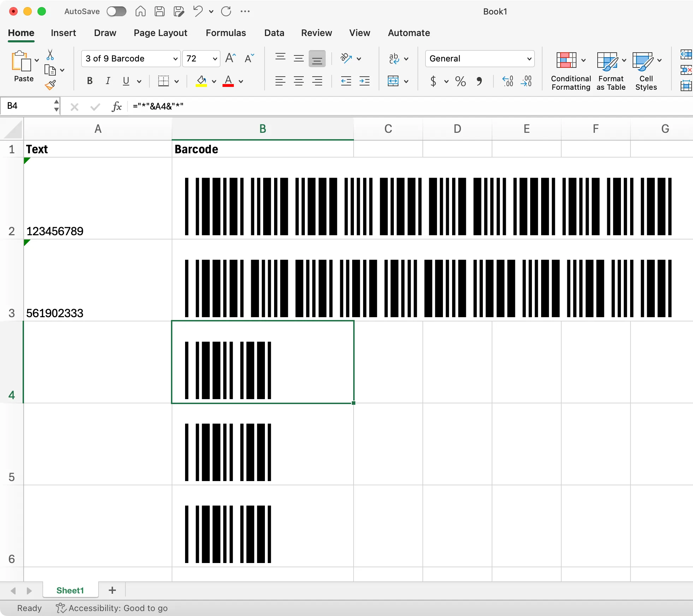Image resolution: width=693 pixels, height=616 pixels.
Task: Toggle underline formatting
Action: pos(126,81)
